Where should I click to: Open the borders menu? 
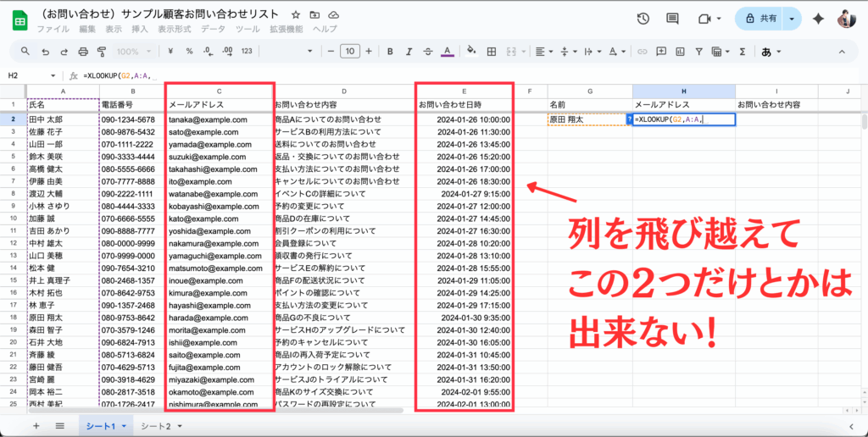click(491, 52)
